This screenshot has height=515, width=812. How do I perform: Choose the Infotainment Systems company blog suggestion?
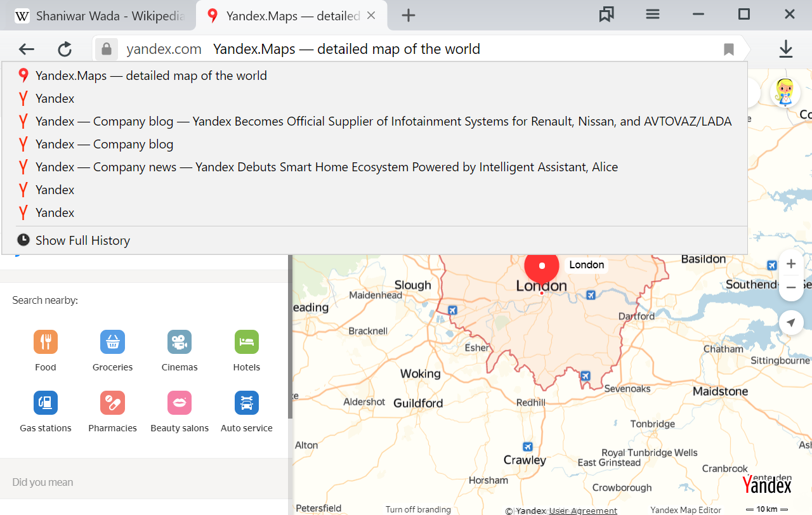(x=374, y=121)
